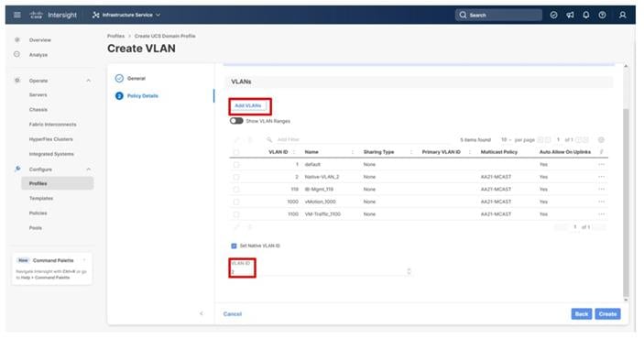Image resolution: width=644 pixels, height=339 pixels.
Task: Check the default VLAN row
Action: [x=236, y=164]
